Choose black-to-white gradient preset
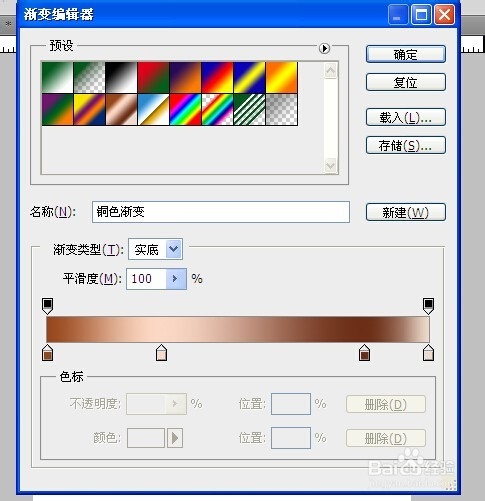This screenshot has width=485, height=501. tap(121, 77)
